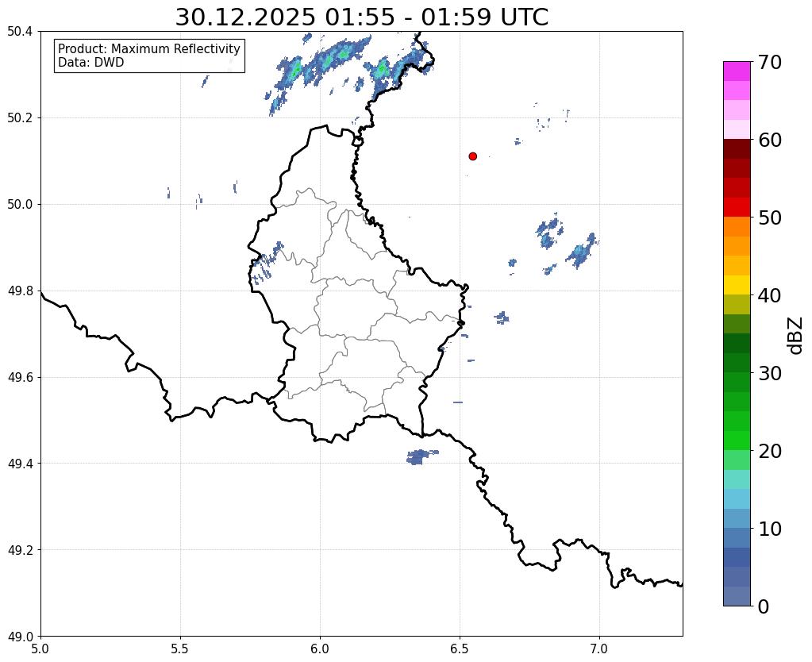
Task: Click the longitude axis label "7.0"
Action: point(599,649)
